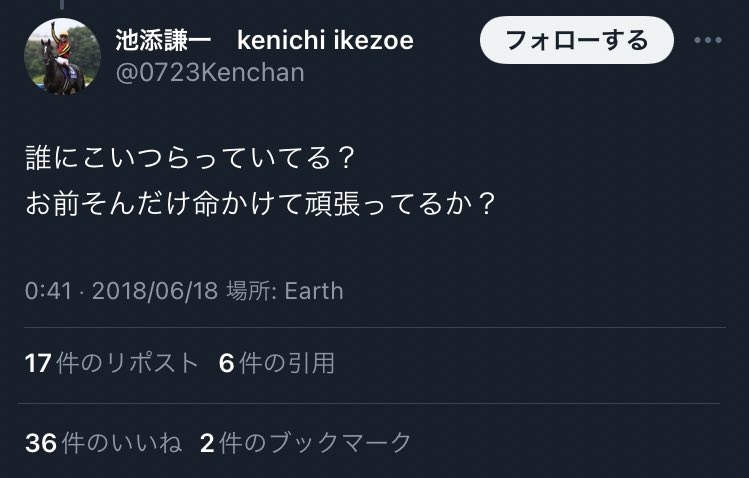Click the bold likes count 36
This screenshot has height=478, width=749.
[40, 442]
